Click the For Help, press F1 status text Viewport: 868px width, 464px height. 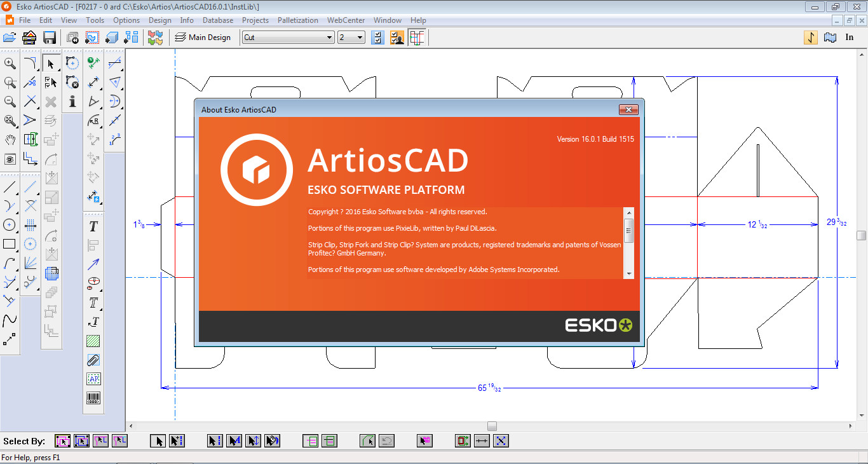coord(31,458)
